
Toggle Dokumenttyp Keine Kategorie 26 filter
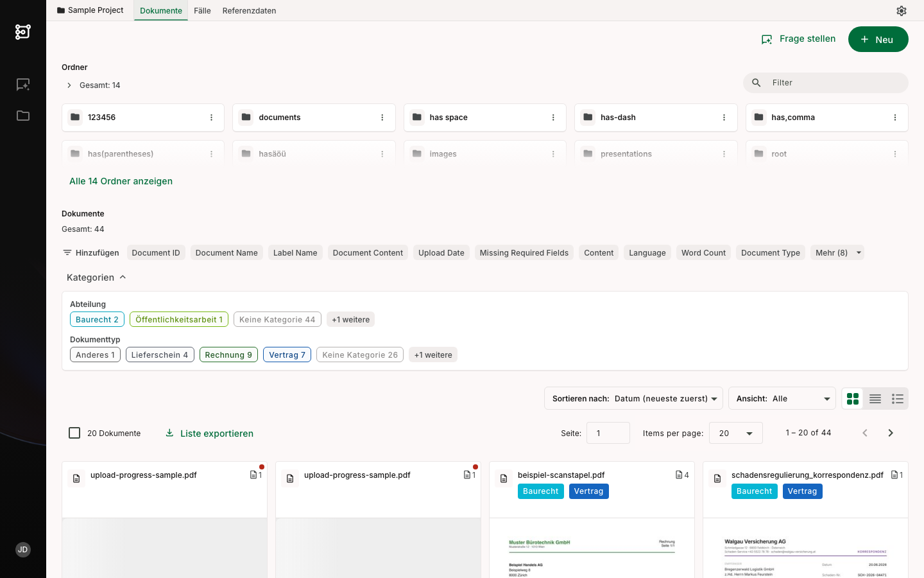pos(360,355)
